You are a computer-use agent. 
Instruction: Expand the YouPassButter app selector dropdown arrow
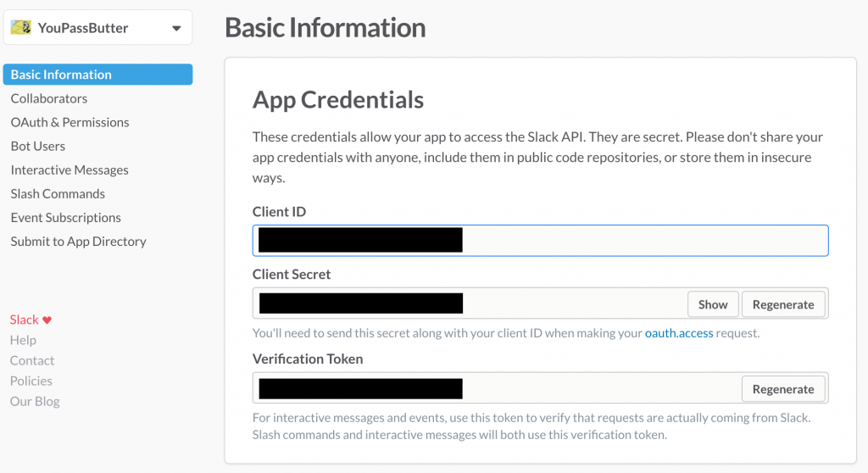click(x=176, y=28)
